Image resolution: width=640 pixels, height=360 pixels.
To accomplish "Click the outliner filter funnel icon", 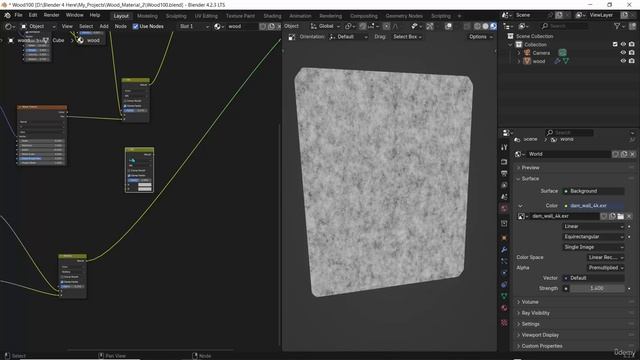I will pyautogui.click(x=617, y=26).
